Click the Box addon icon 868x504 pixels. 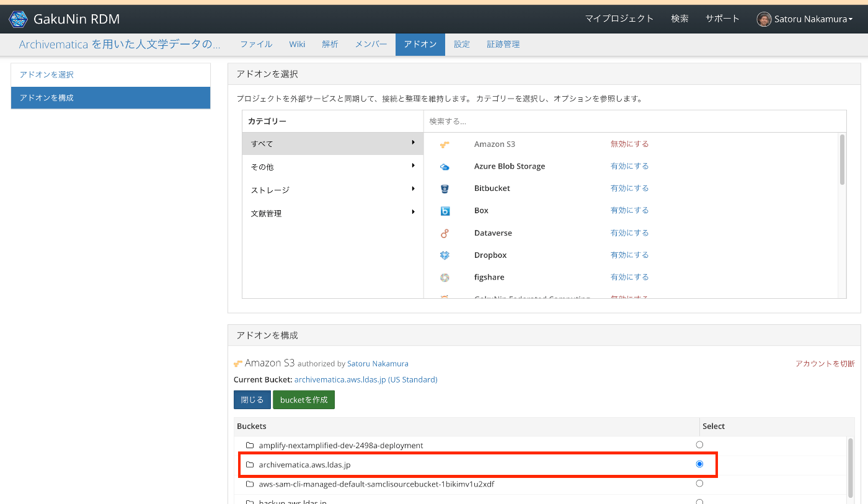pos(445,211)
